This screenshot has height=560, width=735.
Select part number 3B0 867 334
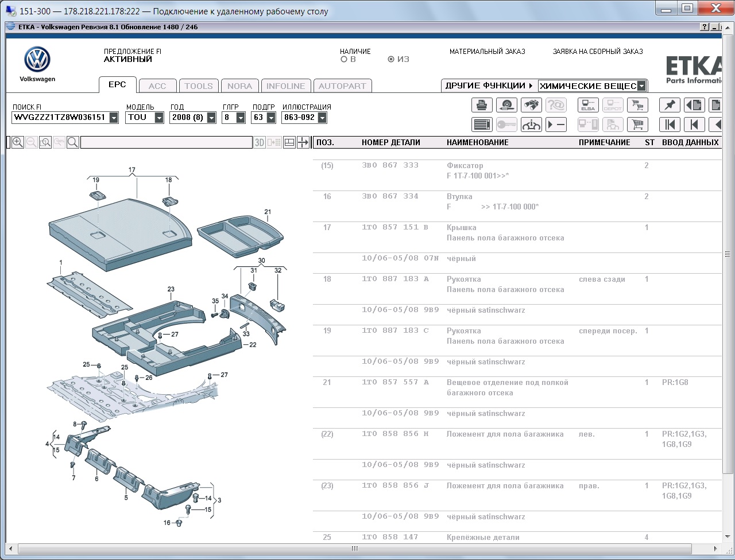tap(390, 197)
